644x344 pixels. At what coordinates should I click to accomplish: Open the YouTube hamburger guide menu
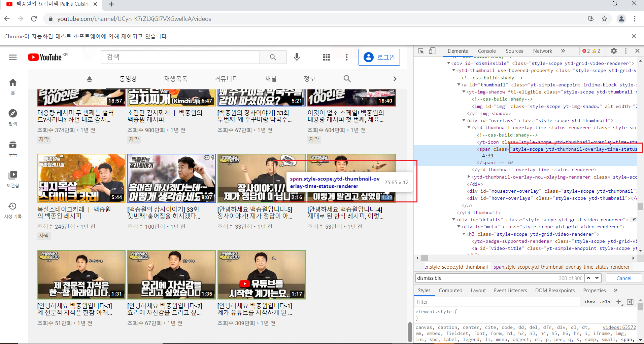coord(13,57)
